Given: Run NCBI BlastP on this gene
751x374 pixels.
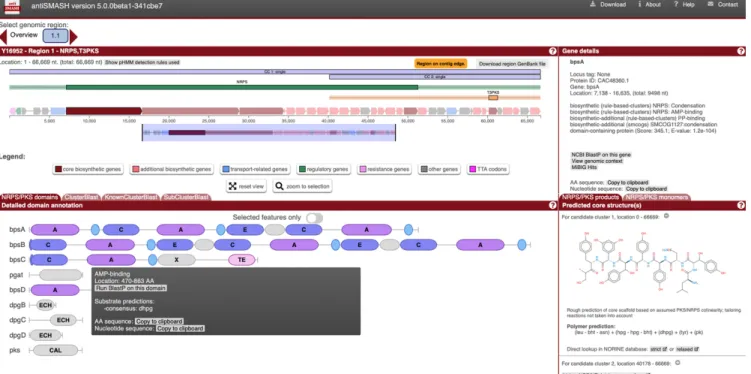Looking at the screenshot, I should click(601, 155).
